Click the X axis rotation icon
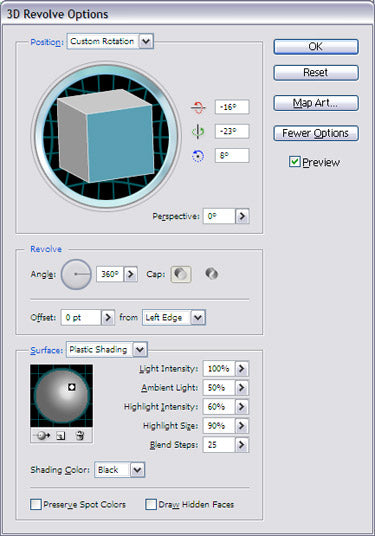 pos(198,107)
